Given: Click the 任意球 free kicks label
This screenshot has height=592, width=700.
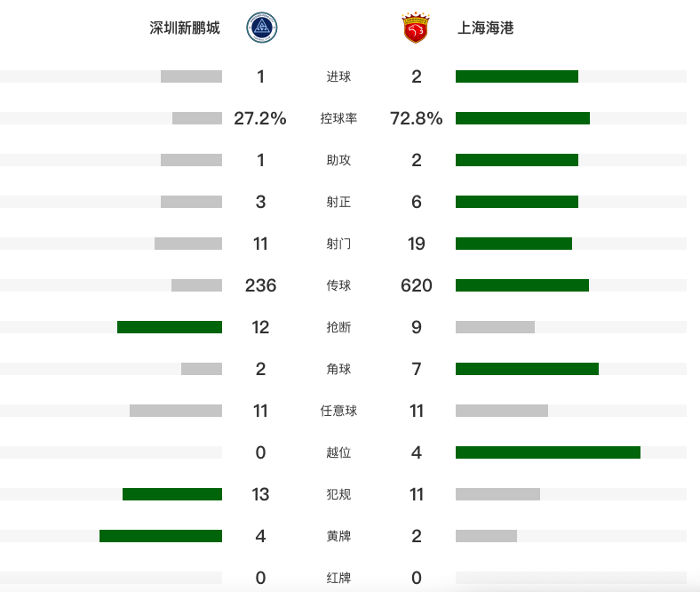Looking at the screenshot, I should [338, 411].
